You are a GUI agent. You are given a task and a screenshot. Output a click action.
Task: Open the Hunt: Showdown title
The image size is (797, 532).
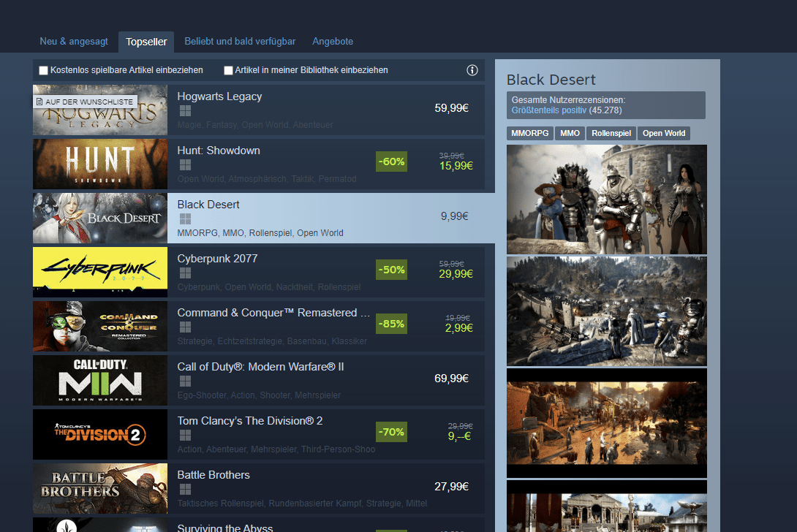[x=219, y=151]
